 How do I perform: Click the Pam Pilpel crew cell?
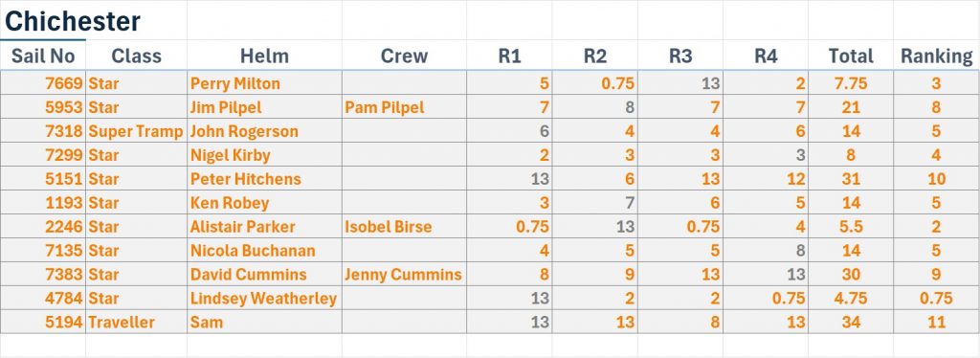point(404,107)
